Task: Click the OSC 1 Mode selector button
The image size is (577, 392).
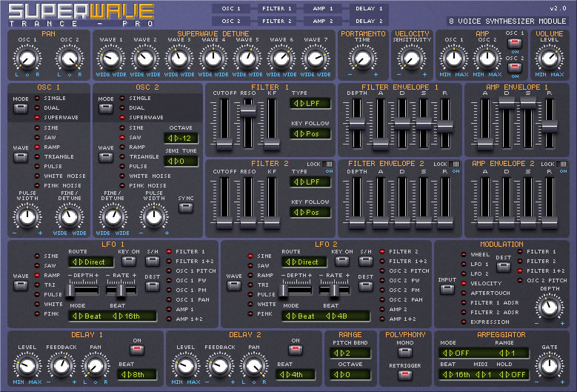Action: (21, 109)
